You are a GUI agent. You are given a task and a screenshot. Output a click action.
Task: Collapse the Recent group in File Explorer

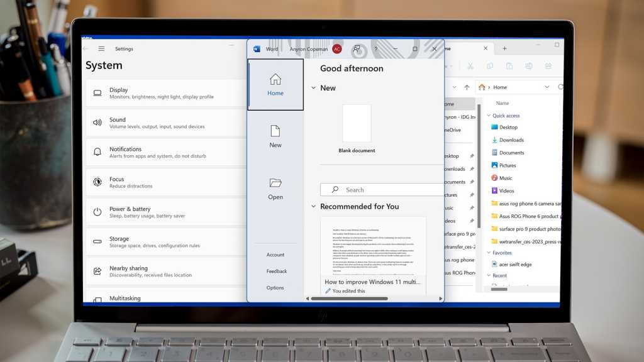(x=489, y=275)
